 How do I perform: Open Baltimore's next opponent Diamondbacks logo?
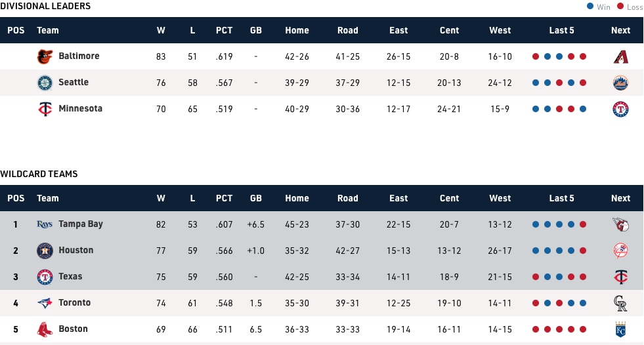point(620,56)
